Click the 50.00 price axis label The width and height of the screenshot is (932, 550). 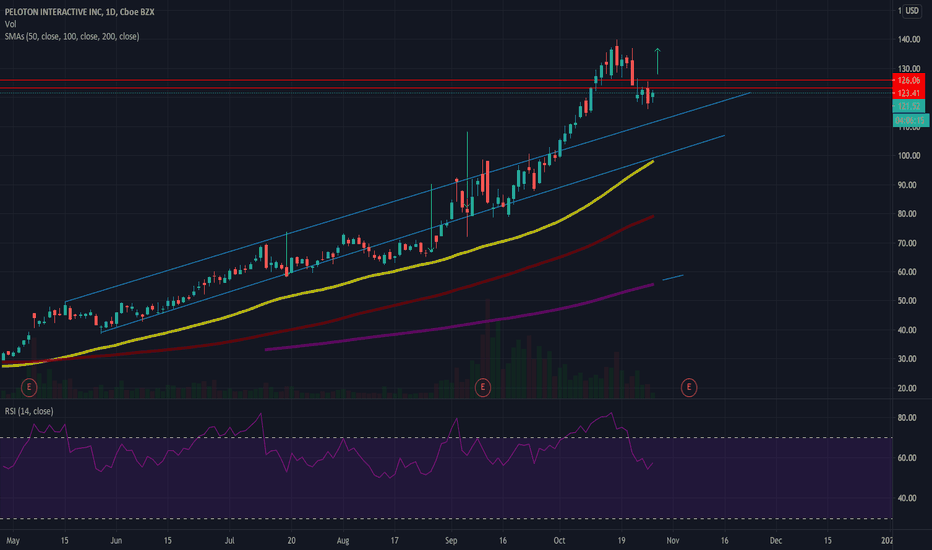click(x=907, y=301)
